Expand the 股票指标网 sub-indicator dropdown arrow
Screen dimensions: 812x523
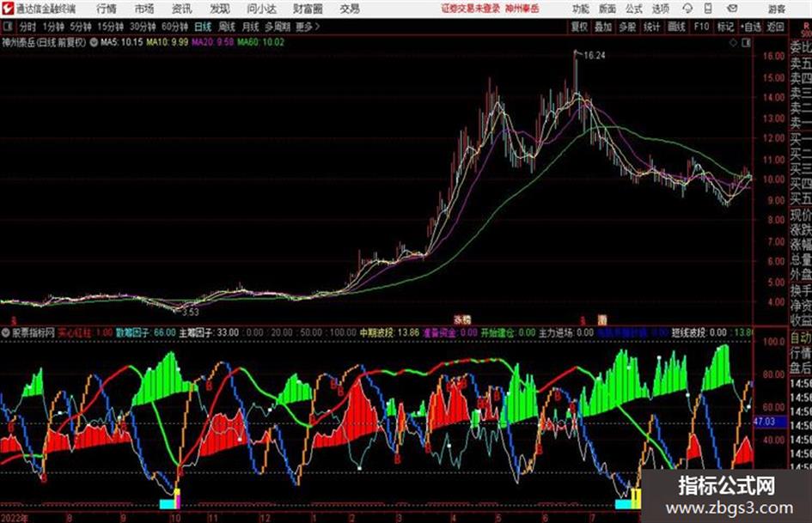pos(6,332)
